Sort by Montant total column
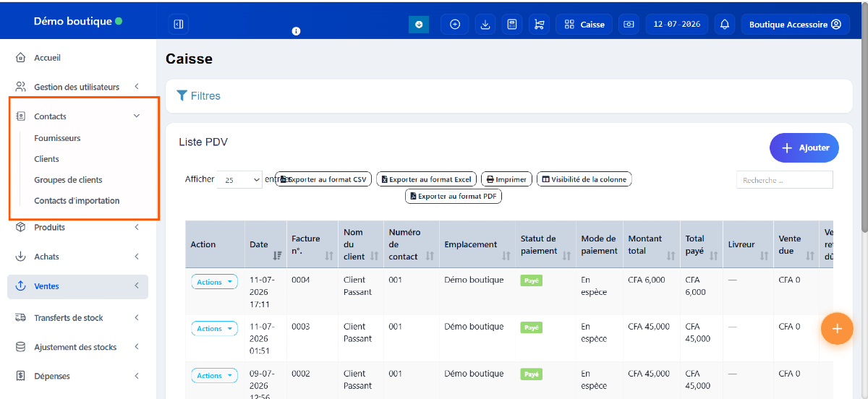Viewport: 868px width, 399px height. point(652,244)
